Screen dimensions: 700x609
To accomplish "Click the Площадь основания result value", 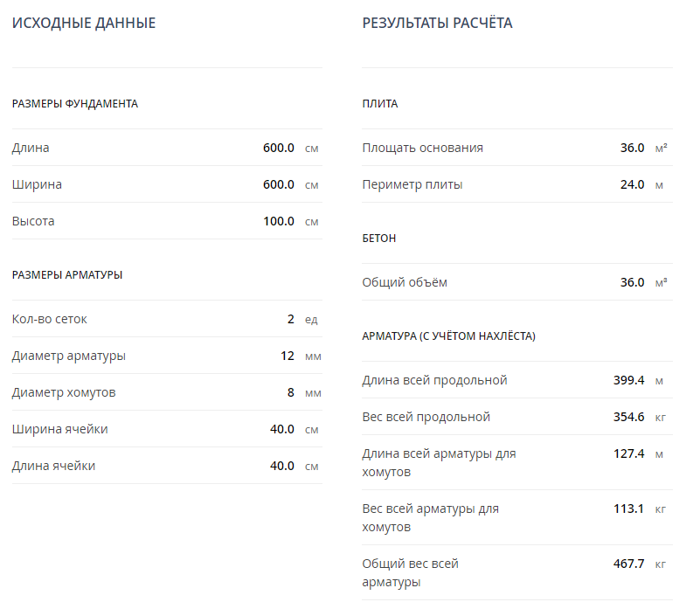I will pos(632,148).
